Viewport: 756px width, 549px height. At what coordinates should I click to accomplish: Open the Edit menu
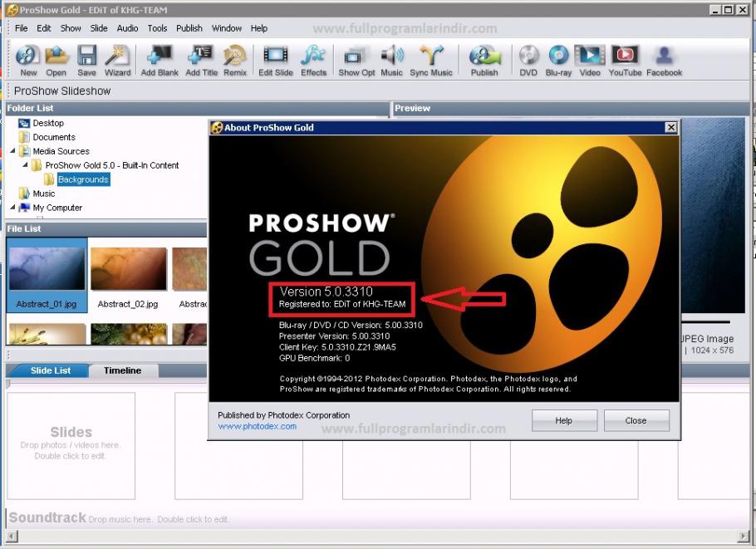click(44, 28)
